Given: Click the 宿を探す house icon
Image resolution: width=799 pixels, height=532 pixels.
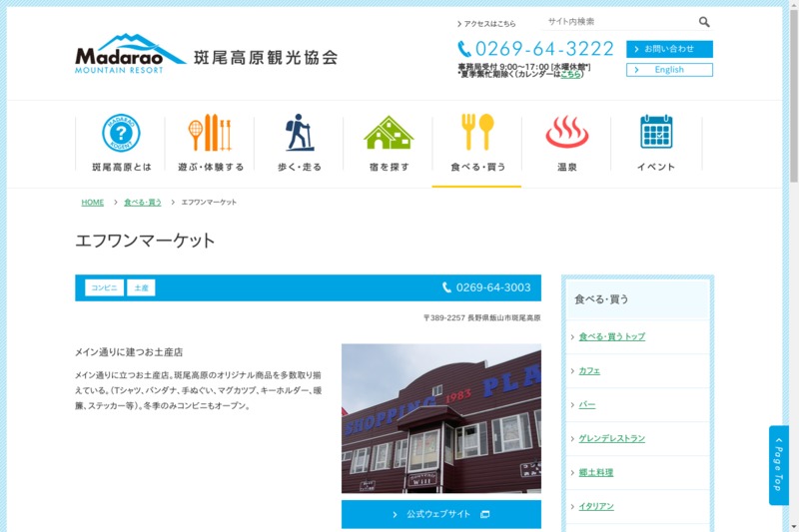Looking at the screenshot, I should tap(388, 133).
